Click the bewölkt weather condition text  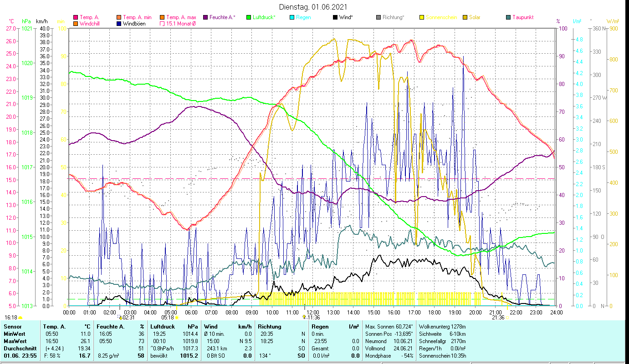[159, 355]
